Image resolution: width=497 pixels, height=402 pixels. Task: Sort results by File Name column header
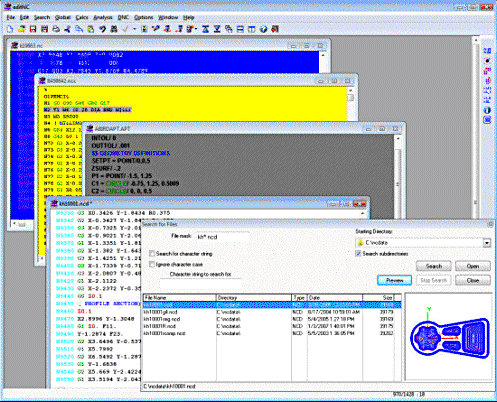coord(180,297)
